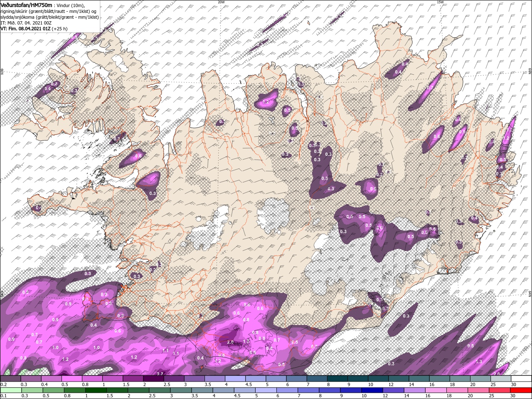Click the 'slydda/snjókoma' legend description line

(49, 17)
